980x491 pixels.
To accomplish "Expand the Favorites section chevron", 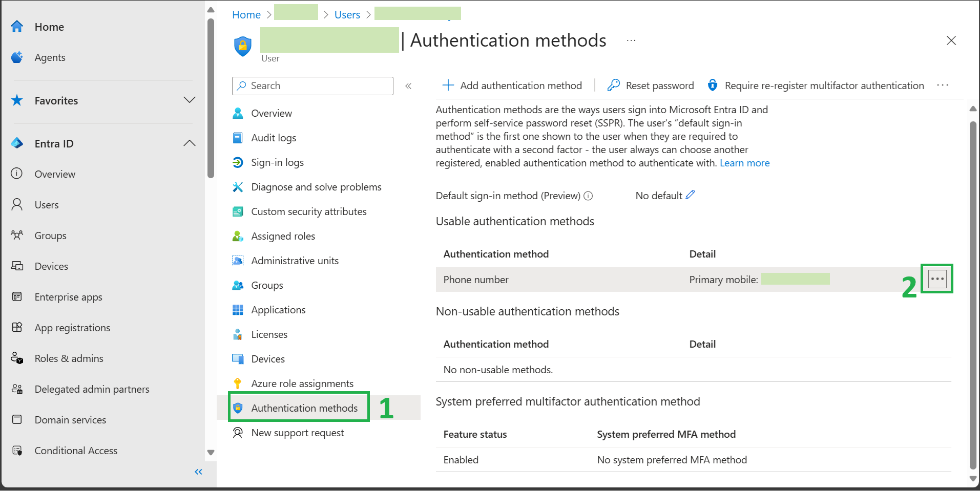I will click(190, 100).
